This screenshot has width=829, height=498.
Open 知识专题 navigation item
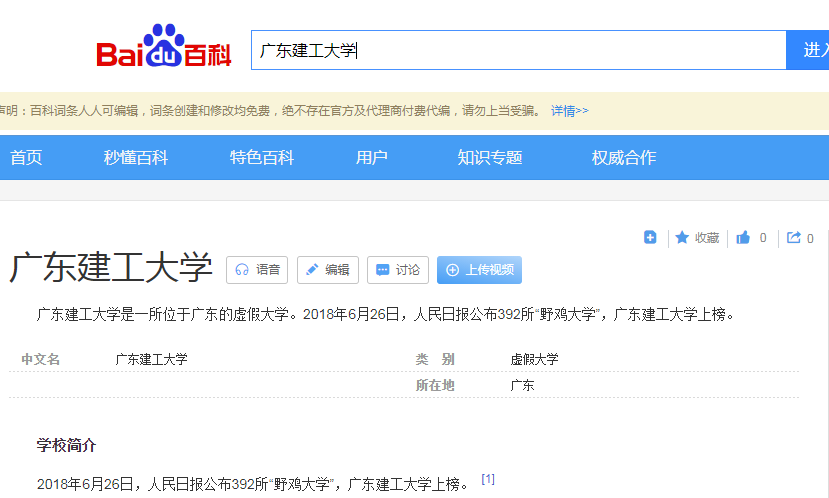point(490,158)
